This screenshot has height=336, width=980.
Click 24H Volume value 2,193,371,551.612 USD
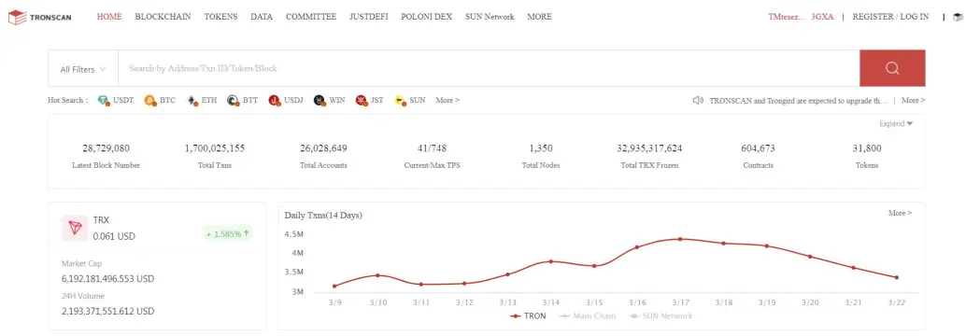click(x=107, y=311)
